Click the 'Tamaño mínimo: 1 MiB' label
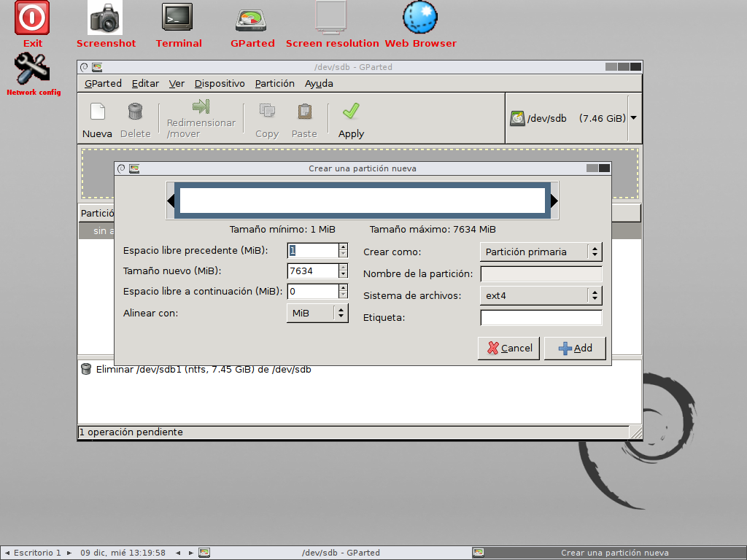This screenshot has width=747, height=560. (x=282, y=230)
